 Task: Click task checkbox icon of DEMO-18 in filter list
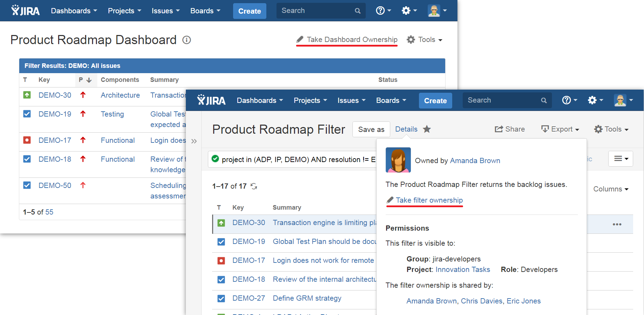(x=221, y=279)
